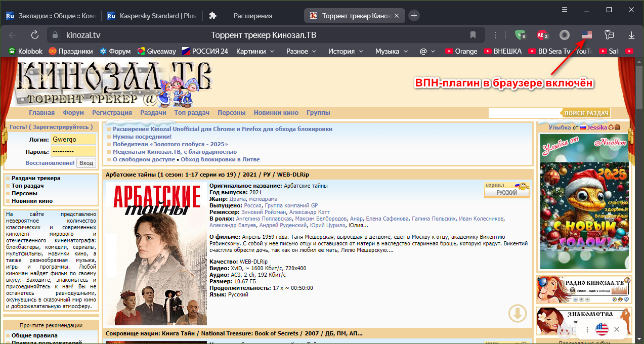Focus the Пароль field

click(x=73, y=151)
